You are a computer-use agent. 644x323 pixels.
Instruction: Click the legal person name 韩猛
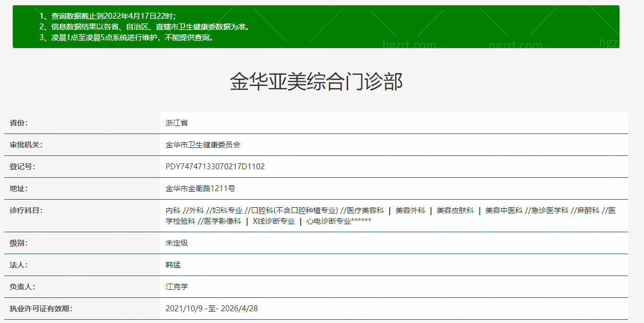[x=173, y=265]
